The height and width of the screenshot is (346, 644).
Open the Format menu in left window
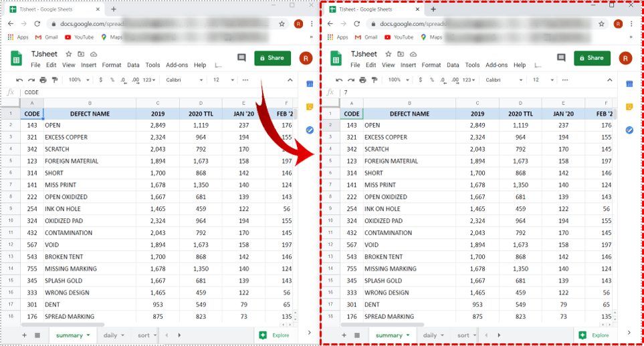coord(112,65)
